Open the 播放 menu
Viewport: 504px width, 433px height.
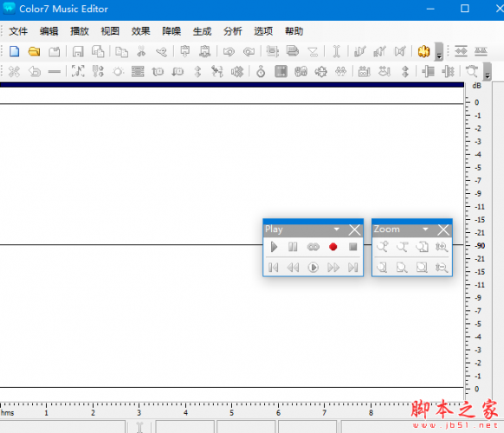(x=80, y=31)
